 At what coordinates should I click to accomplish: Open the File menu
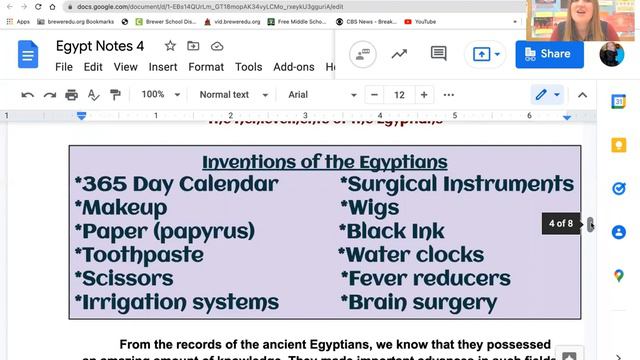[x=64, y=67]
